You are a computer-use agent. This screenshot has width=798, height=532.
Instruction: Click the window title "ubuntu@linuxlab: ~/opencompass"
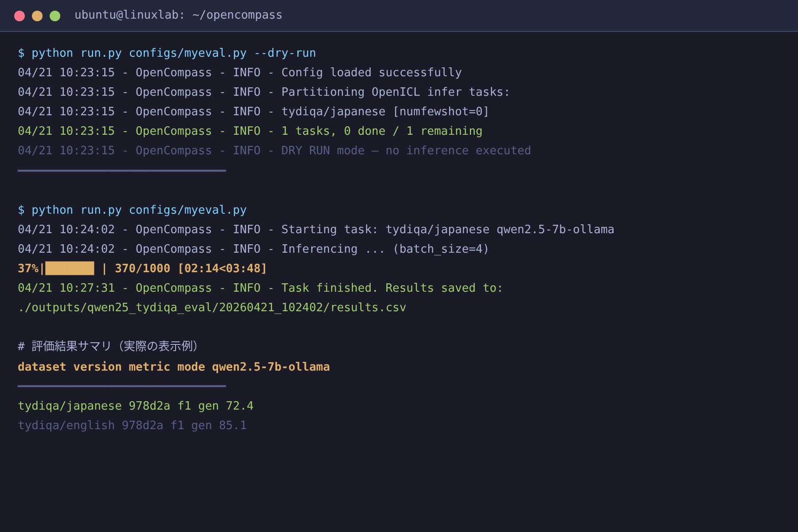pos(178,15)
